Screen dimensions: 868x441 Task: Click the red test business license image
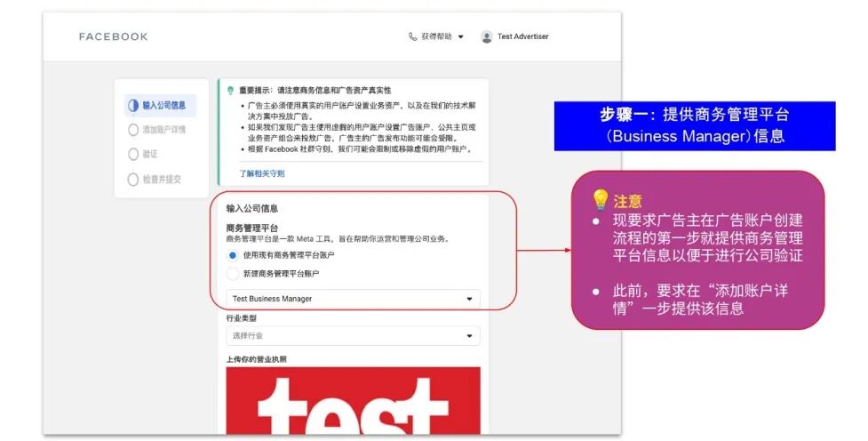[x=354, y=401]
